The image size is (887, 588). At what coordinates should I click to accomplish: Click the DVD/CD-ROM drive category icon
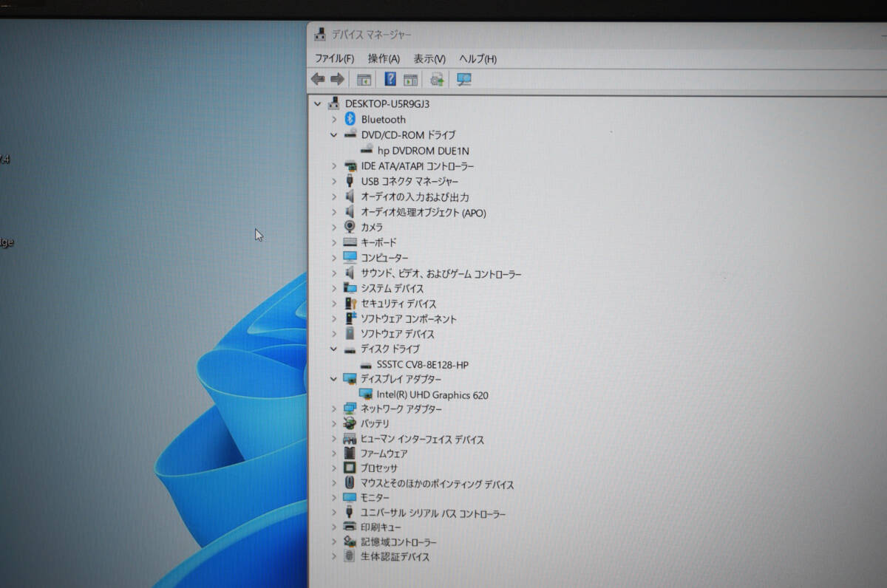coord(350,134)
